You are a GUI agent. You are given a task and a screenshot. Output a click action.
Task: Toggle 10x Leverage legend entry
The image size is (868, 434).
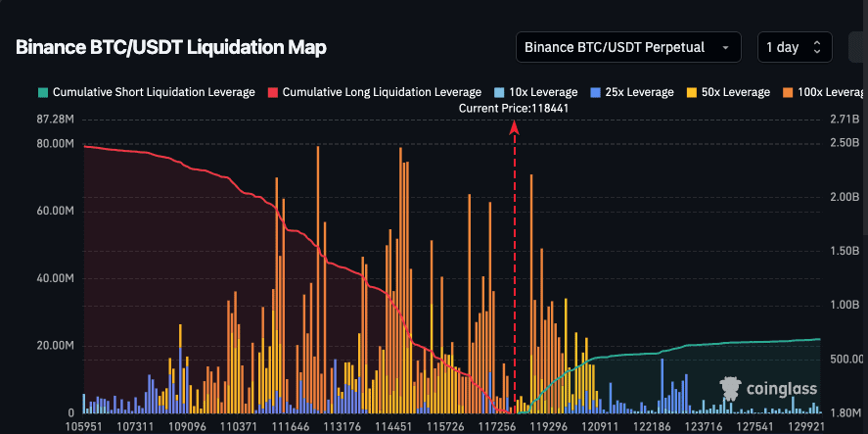(x=536, y=92)
